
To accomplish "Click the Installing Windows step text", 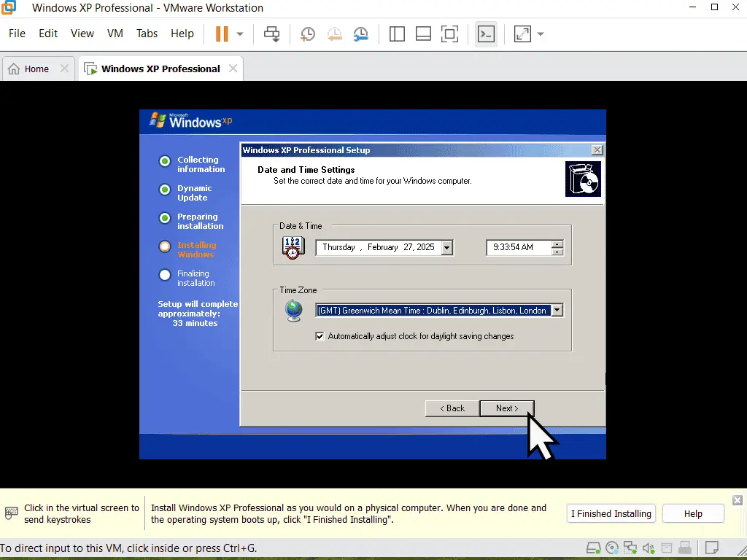I will point(197,249).
